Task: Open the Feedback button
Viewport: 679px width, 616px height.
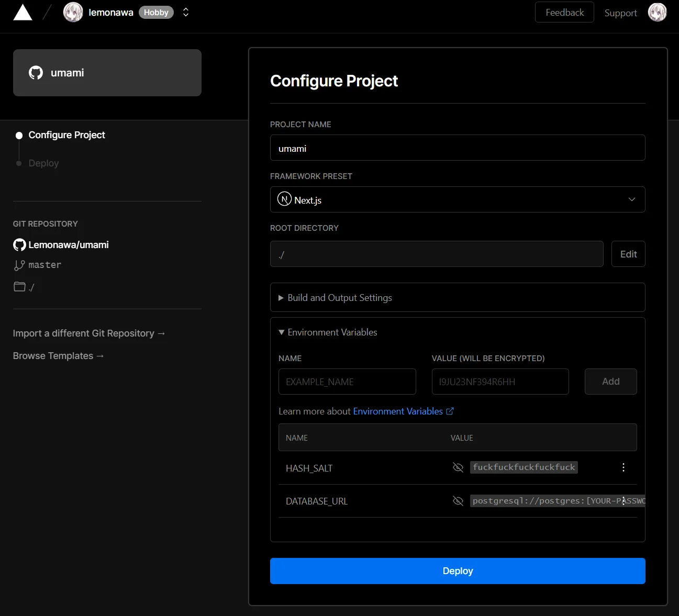Action: pos(564,12)
